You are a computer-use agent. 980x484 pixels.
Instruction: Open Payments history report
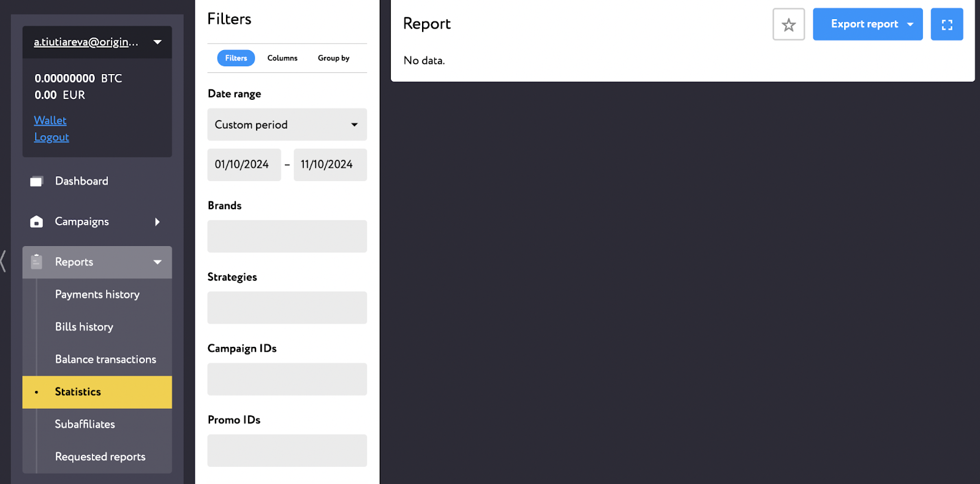97,294
